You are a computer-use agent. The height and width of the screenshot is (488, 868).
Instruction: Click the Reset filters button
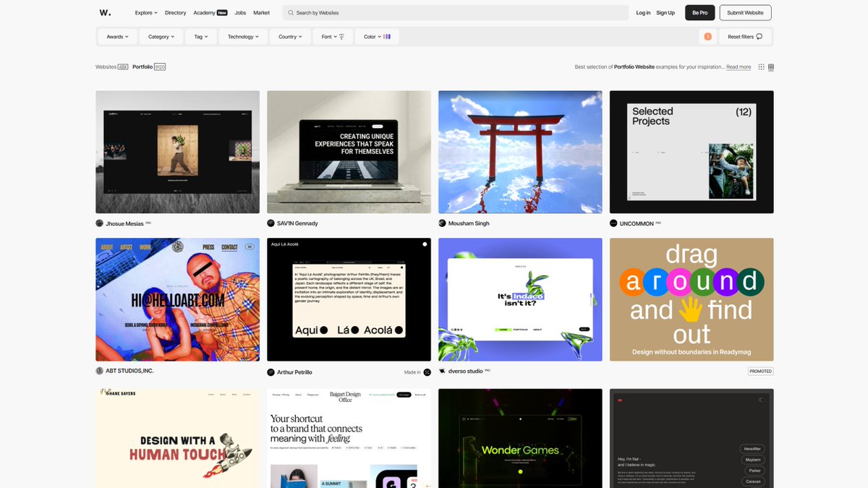click(745, 36)
